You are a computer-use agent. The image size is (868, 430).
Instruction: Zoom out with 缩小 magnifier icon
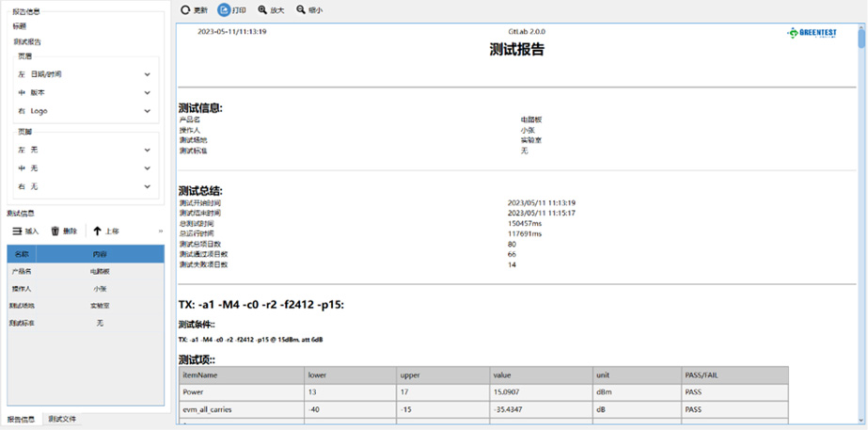pyautogui.click(x=301, y=10)
